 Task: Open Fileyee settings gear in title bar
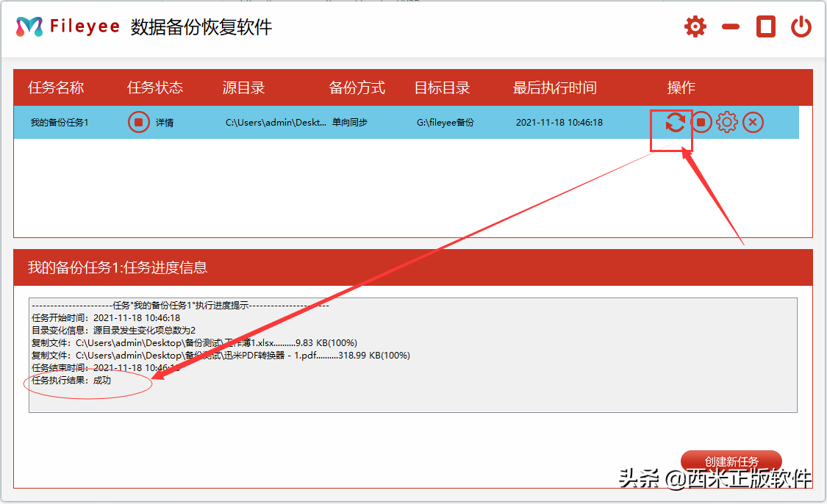tap(695, 26)
